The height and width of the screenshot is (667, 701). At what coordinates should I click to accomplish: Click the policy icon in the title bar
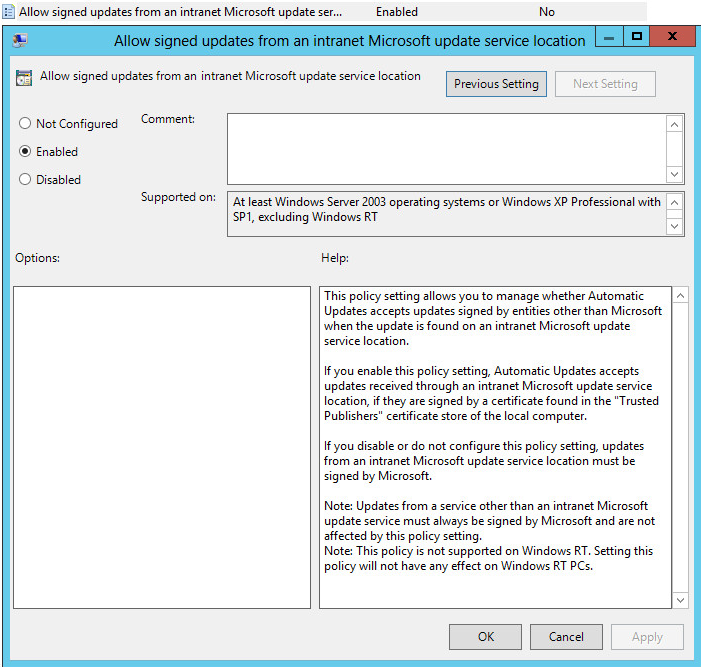click(20, 41)
